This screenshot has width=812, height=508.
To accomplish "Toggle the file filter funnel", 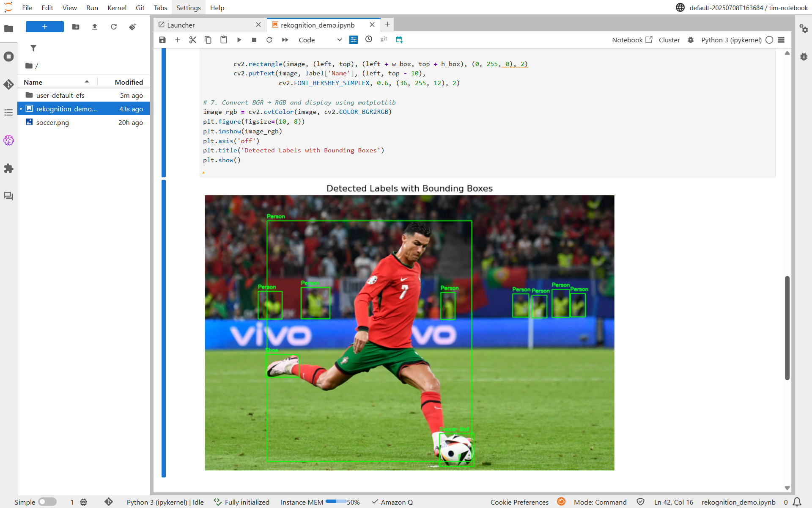I will coord(33,48).
